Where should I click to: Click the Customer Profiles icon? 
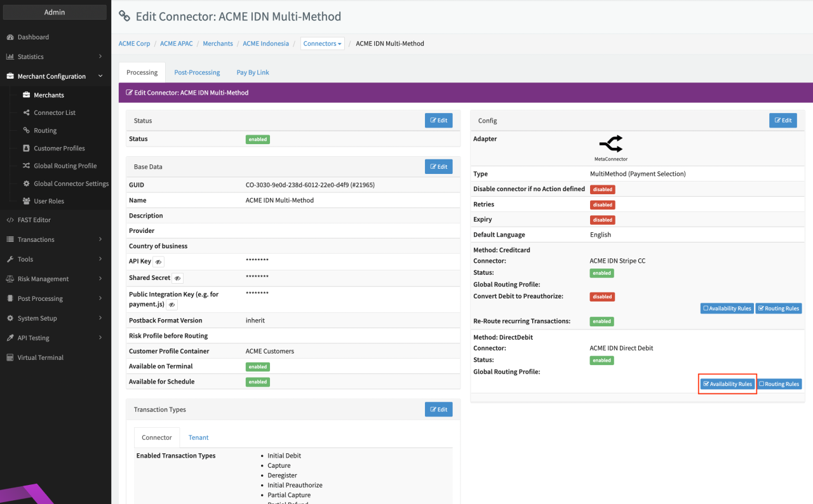coord(26,148)
